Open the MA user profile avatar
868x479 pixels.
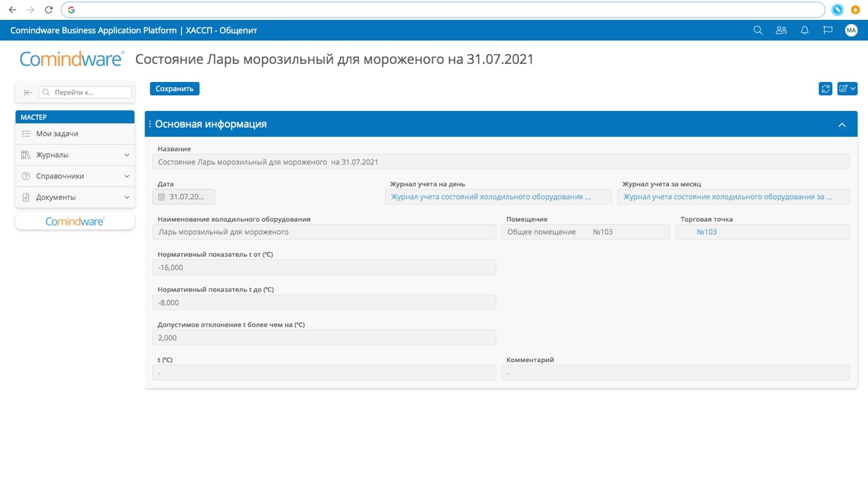coord(851,30)
